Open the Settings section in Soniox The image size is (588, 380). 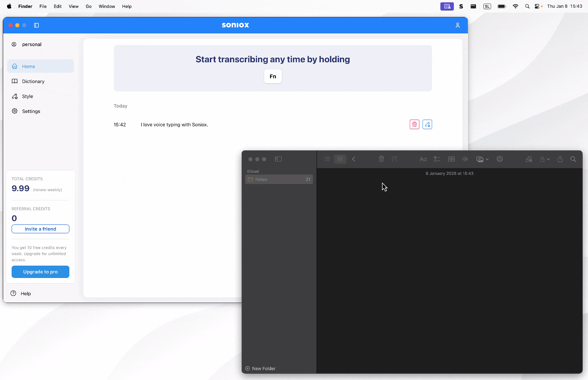pyautogui.click(x=31, y=111)
